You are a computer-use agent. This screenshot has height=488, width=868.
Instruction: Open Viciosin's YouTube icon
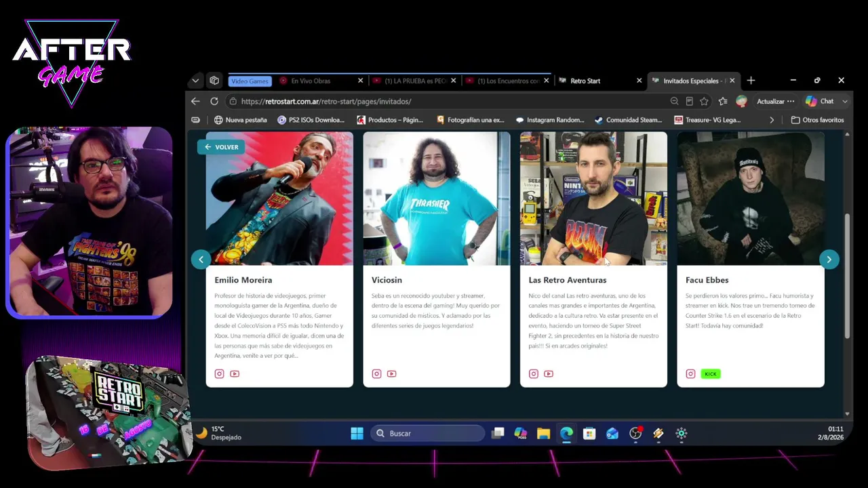392,373
